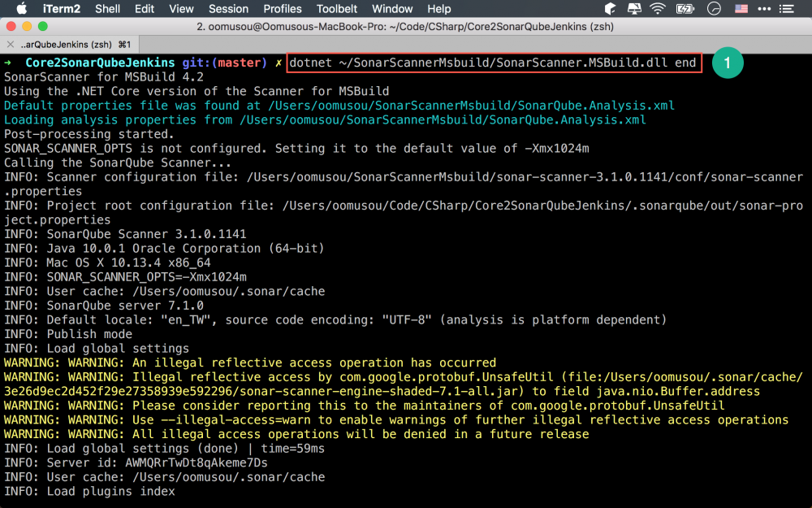Click 'INFO: Scanner configuration file' line
Viewport: 812px width, 508px height.
tap(404, 184)
